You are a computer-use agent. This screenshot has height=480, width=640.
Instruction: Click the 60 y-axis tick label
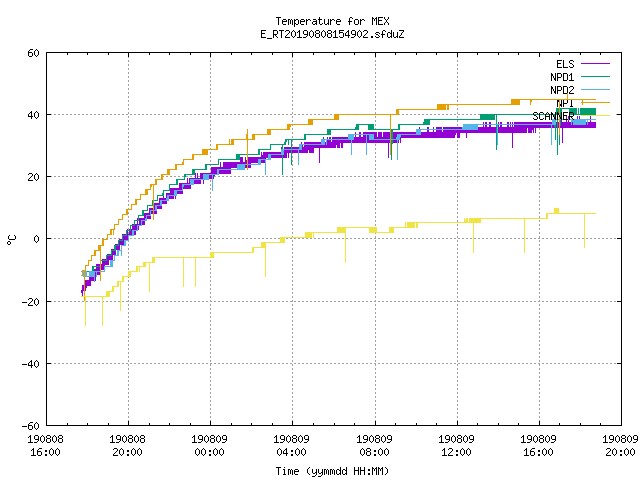pos(33,53)
